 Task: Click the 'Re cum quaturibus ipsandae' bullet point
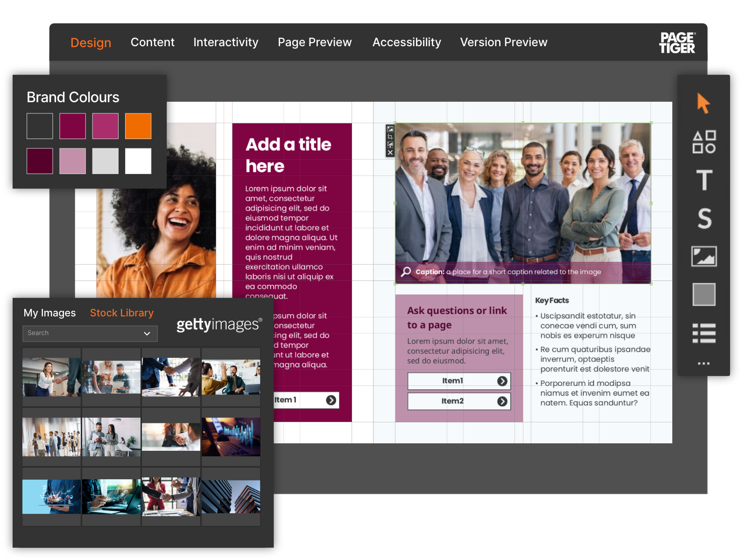pyautogui.click(x=593, y=359)
